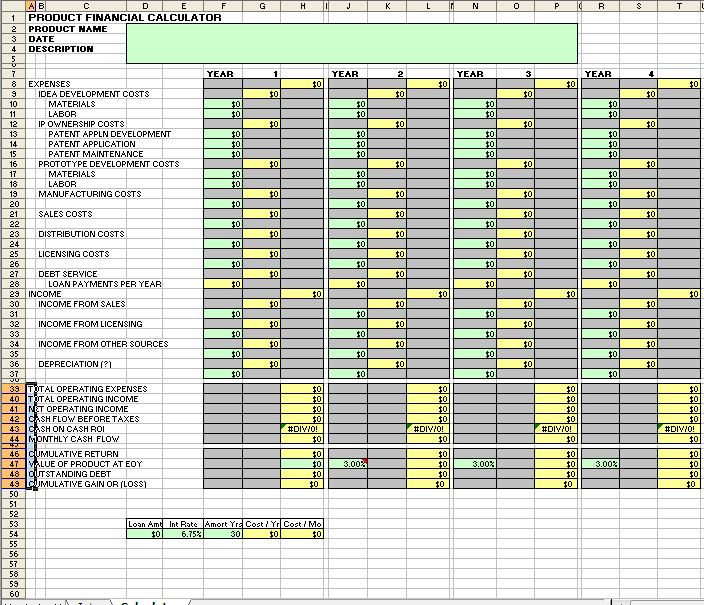This screenshot has height=605, width=704.
Task: Select row 1 header
Action: click(13, 18)
